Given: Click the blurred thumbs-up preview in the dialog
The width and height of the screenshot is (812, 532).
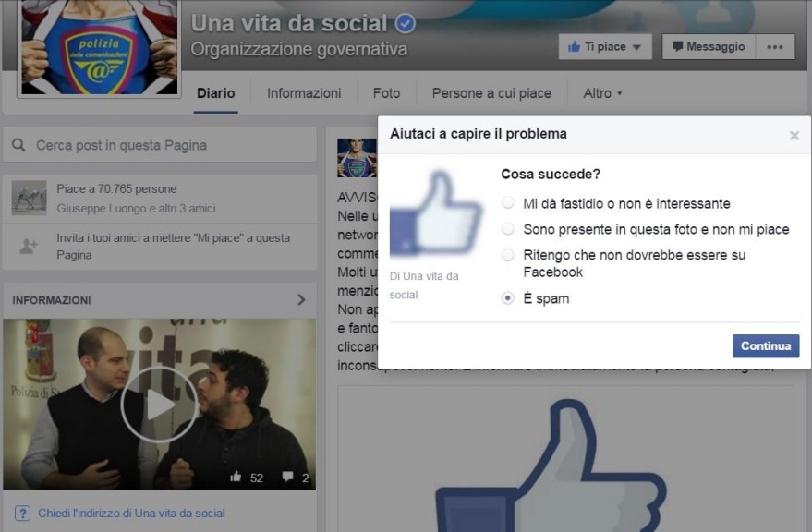Looking at the screenshot, I should [x=435, y=213].
